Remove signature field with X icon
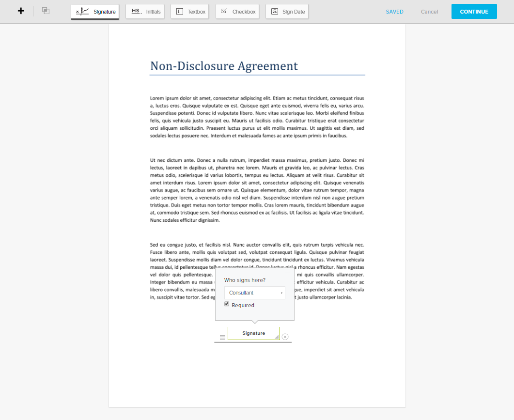Screen dimensions: 514x420 click(285, 337)
